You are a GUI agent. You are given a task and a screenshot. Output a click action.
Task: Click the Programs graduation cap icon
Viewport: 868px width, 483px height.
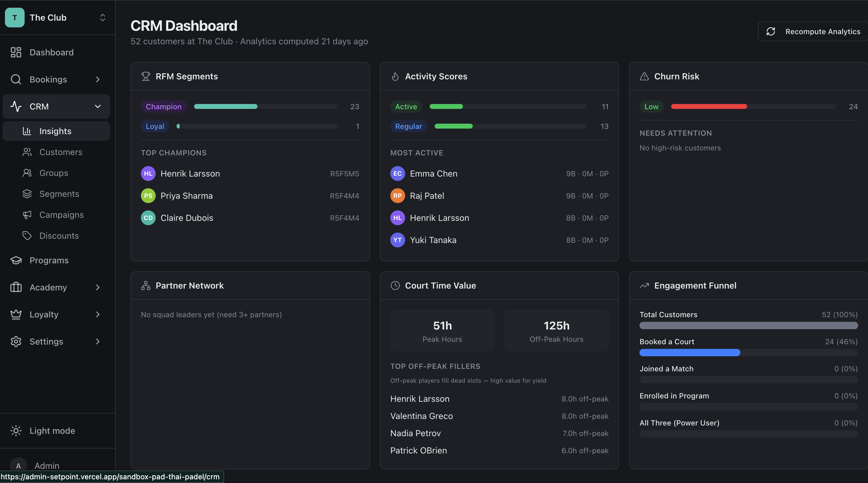point(16,260)
